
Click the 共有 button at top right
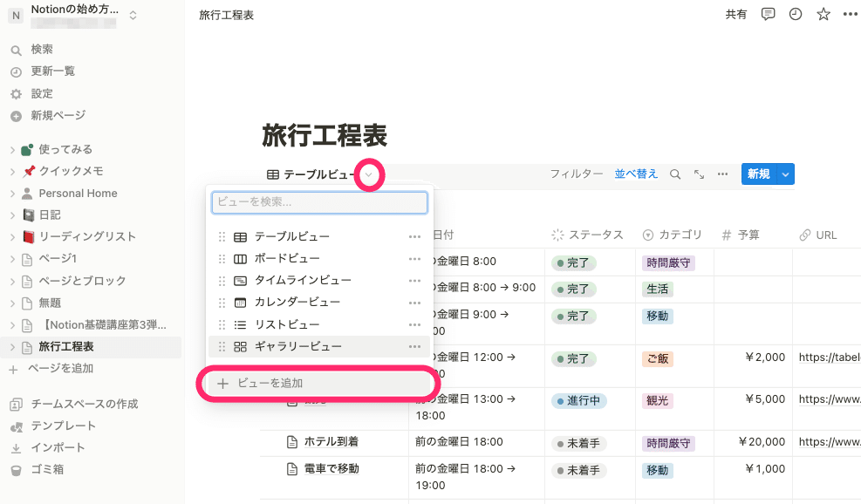pyautogui.click(x=736, y=14)
